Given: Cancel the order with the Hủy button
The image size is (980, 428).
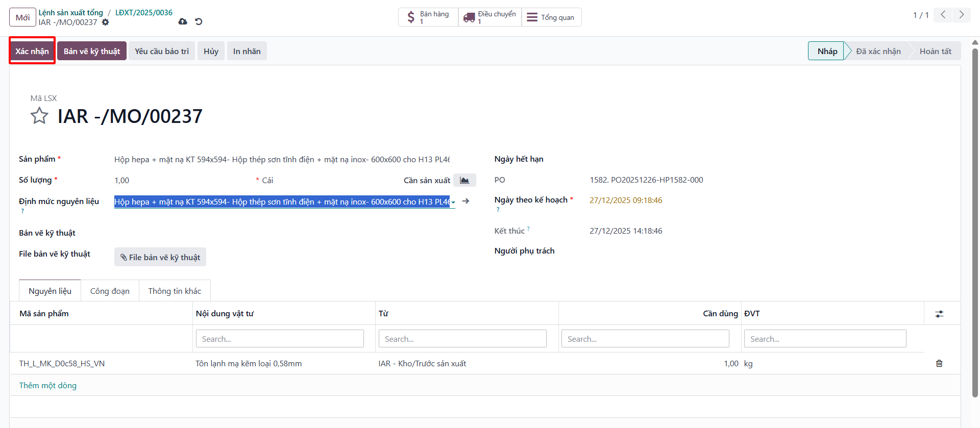Looking at the screenshot, I should (211, 51).
